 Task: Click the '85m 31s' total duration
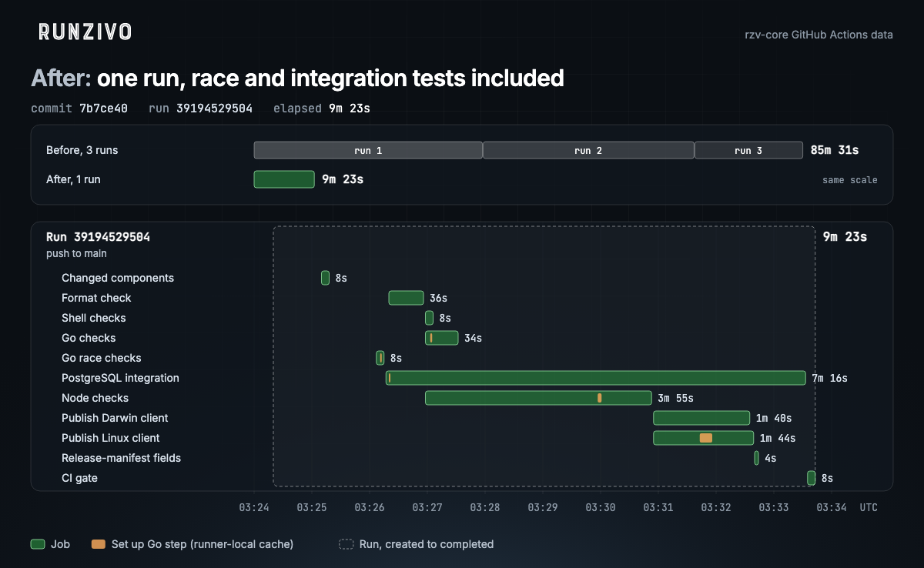click(835, 150)
